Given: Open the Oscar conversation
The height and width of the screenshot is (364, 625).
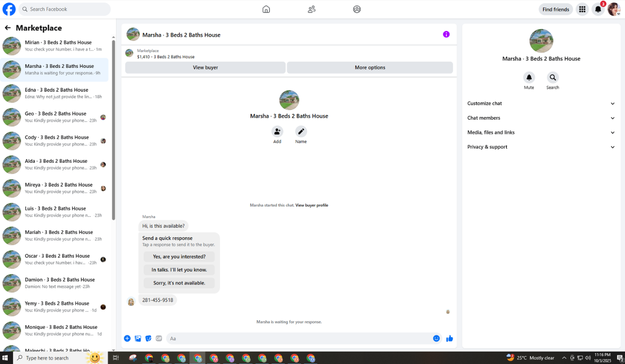Looking at the screenshot, I should [54, 259].
